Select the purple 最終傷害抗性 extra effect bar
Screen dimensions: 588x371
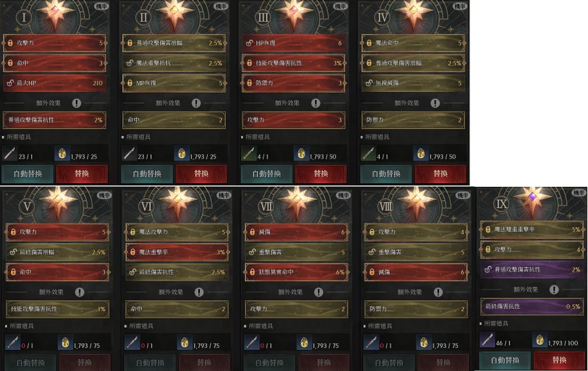pos(532,306)
